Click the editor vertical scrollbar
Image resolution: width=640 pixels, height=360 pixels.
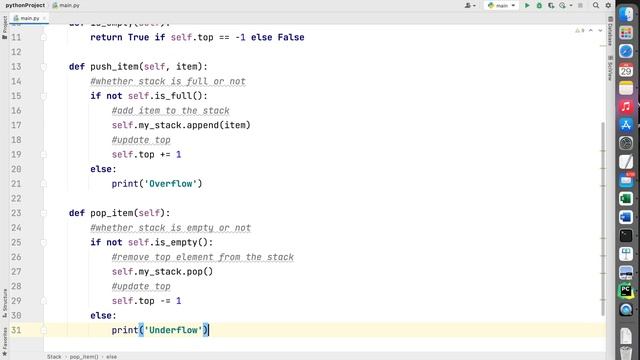603,219
